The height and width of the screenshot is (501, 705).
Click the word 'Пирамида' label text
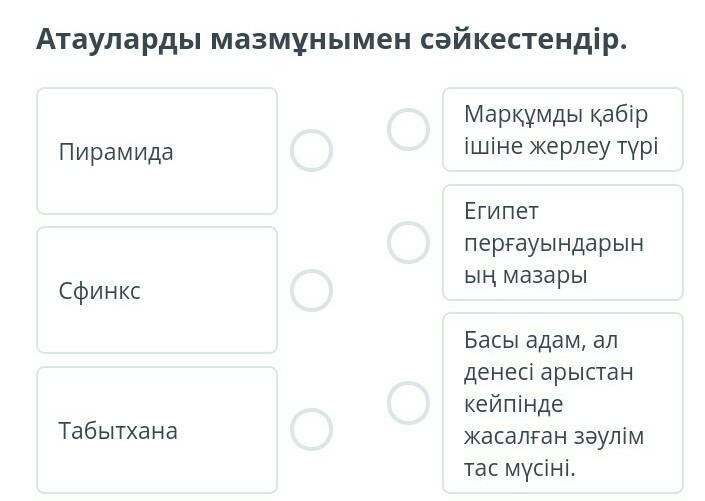(x=116, y=152)
